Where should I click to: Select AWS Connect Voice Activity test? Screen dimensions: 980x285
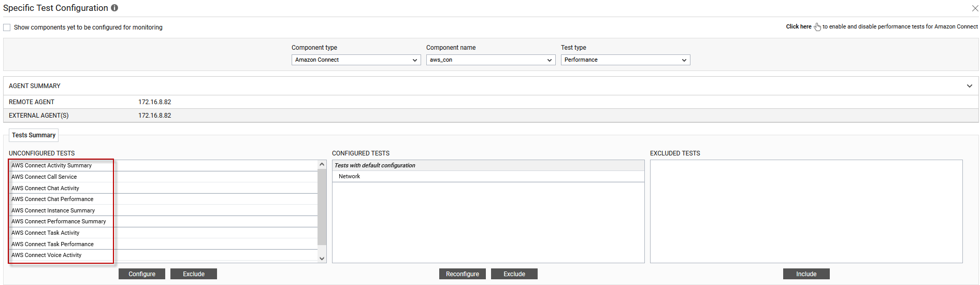click(x=163, y=255)
